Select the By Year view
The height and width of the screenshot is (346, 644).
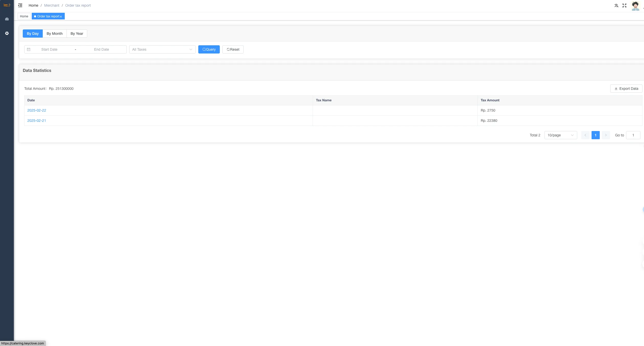tap(77, 34)
